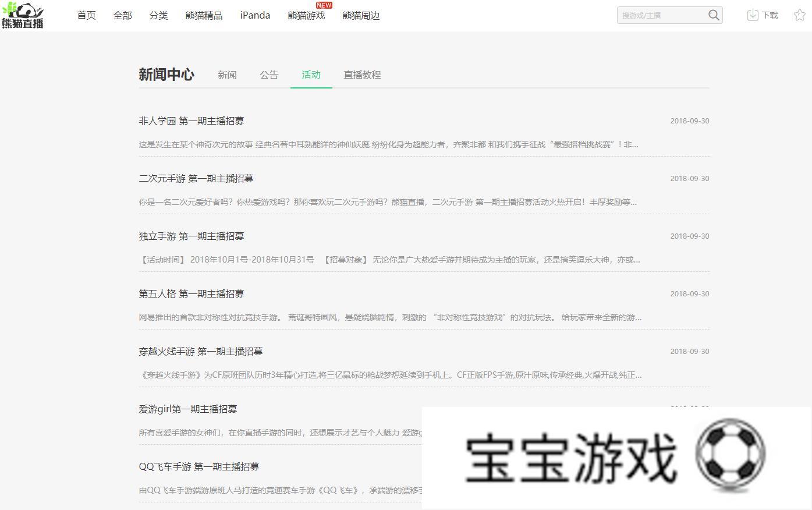
Task: Open article 穿越火线手游 第一期主播招募
Action: 200,352
